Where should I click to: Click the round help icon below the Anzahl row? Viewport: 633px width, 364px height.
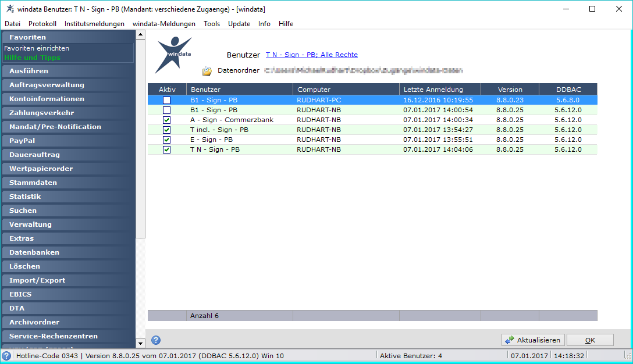(x=156, y=340)
